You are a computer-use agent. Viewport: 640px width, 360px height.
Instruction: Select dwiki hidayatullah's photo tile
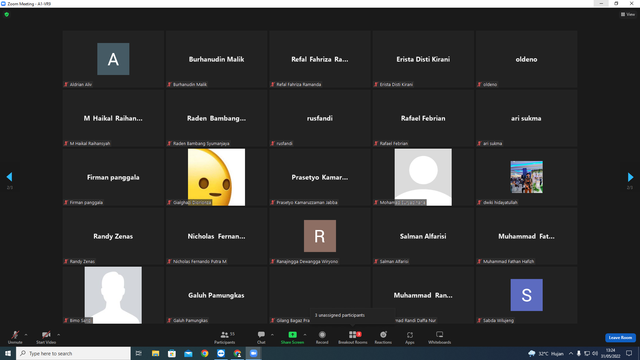click(526, 177)
